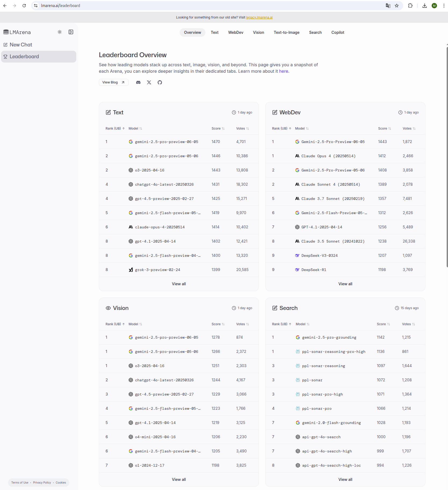Click Anthropic icon beside Claude Opus 4 (20250514)
Viewport: 448px width, 490px height.
(297, 156)
